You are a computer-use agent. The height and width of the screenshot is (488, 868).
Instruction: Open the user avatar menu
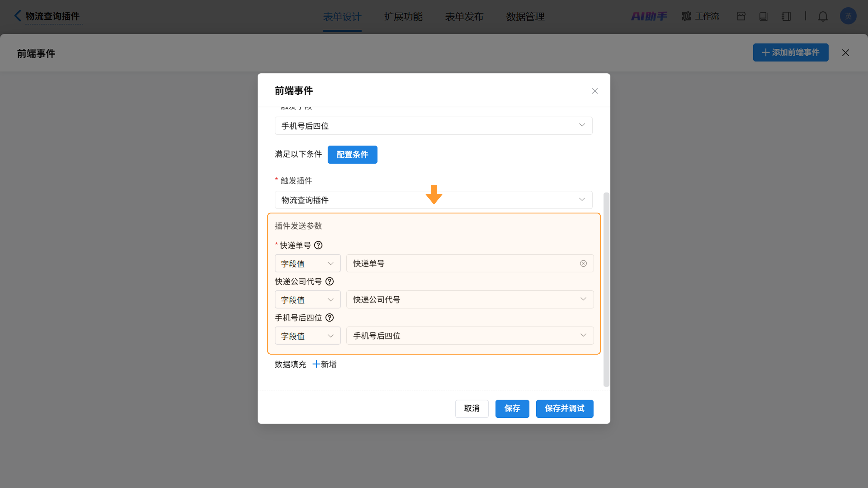[848, 16]
